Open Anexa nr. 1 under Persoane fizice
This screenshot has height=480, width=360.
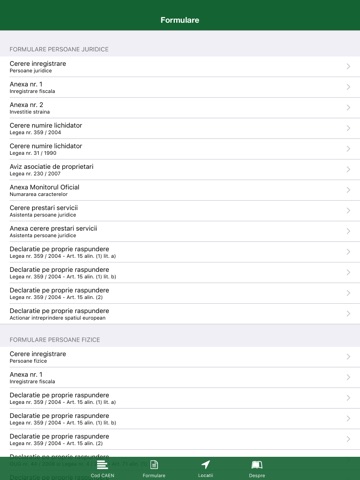coord(180,378)
